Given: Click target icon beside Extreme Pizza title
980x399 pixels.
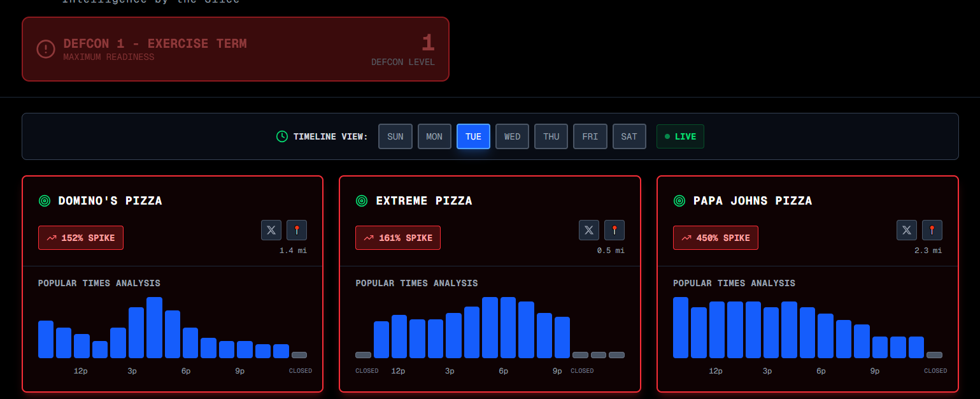Looking at the screenshot, I should [362, 201].
